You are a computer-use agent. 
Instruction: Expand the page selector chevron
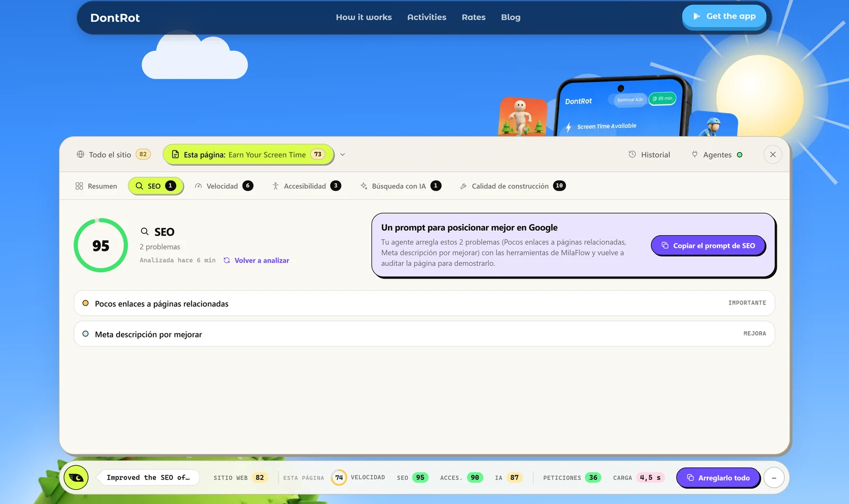click(342, 154)
